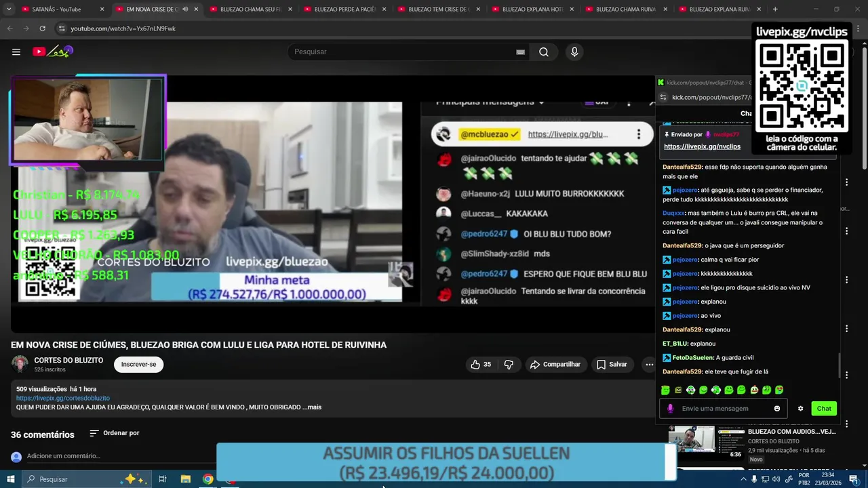Click the search magnifier button
The height and width of the screenshot is (488, 868).
pyautogui.click(x=544, y=52)
